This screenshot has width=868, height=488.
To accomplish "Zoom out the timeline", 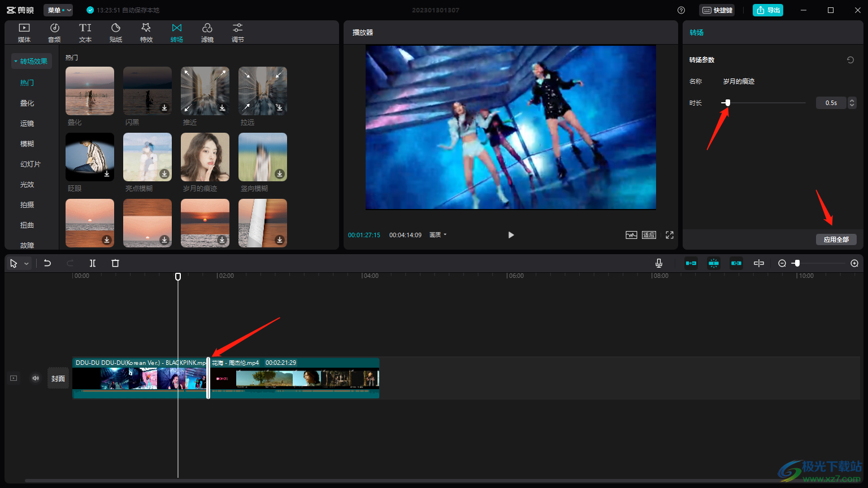I will (x=782, y=263).
